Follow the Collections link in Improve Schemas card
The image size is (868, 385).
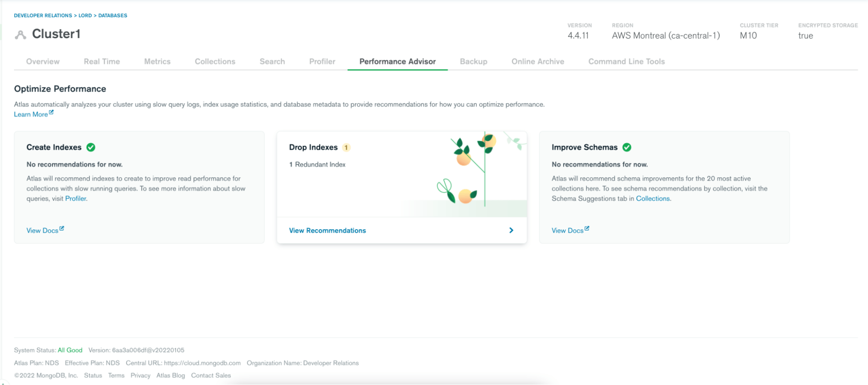click(x=653, y=199)
